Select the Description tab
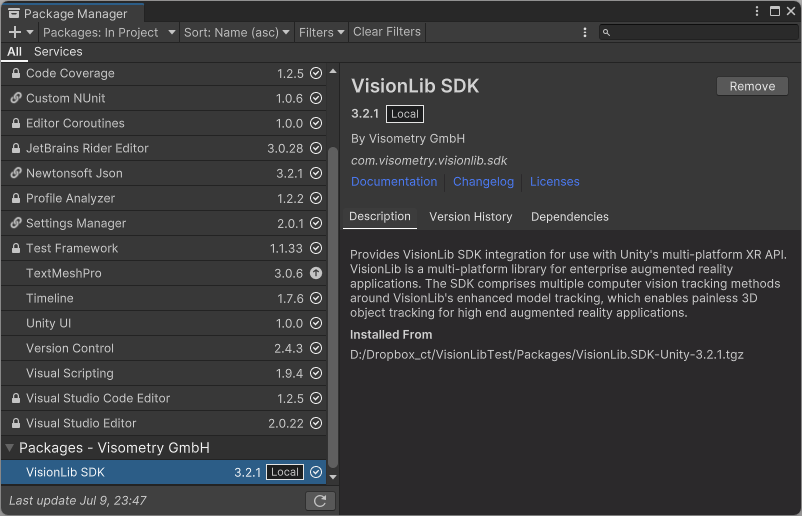The width and height of the screenshot is (802, 516). [x=380, y=216]
